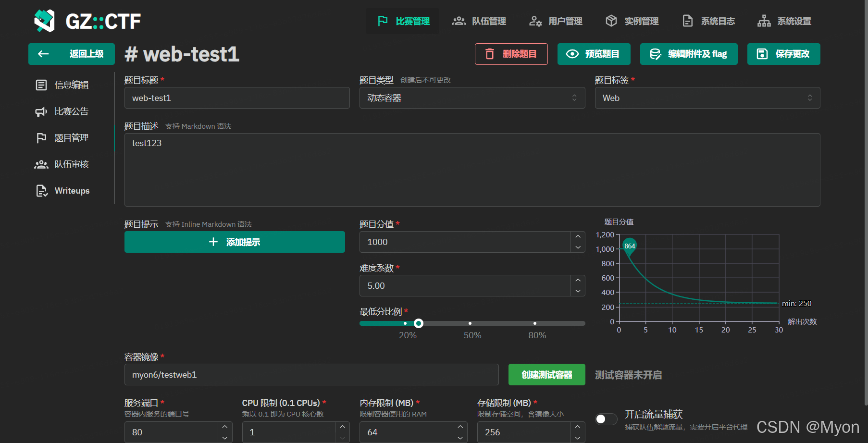
Task: Click the plus icon on 添加提示
Action: 214,242
